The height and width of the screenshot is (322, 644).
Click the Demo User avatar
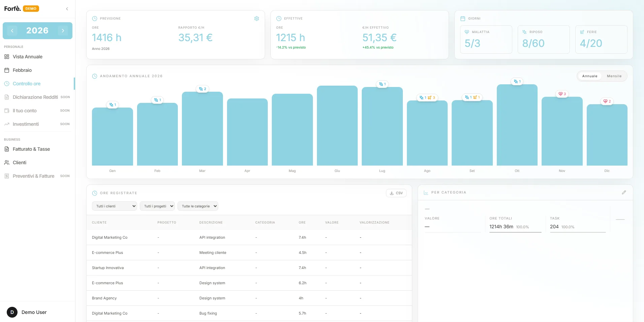click(12, 312)
